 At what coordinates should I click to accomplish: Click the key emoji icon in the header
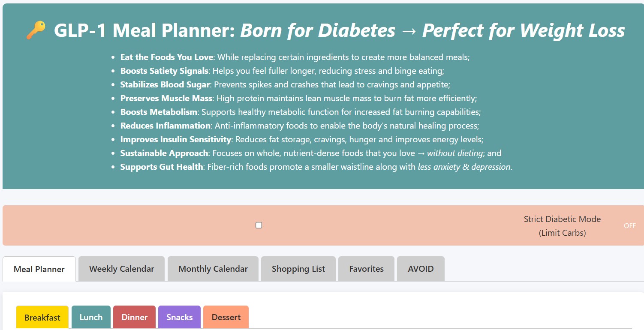(36, 30)
